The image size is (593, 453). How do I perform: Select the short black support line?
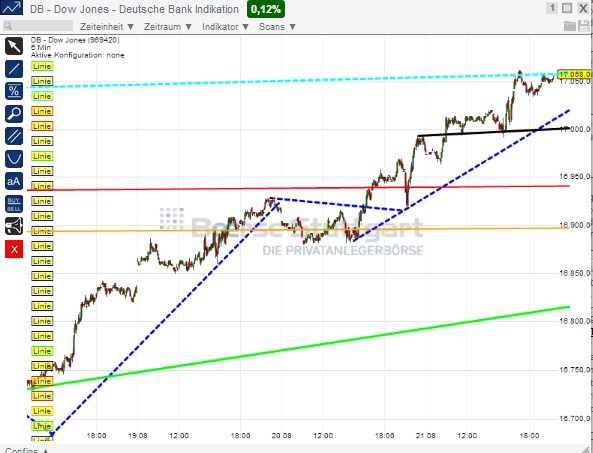[494, 132]
